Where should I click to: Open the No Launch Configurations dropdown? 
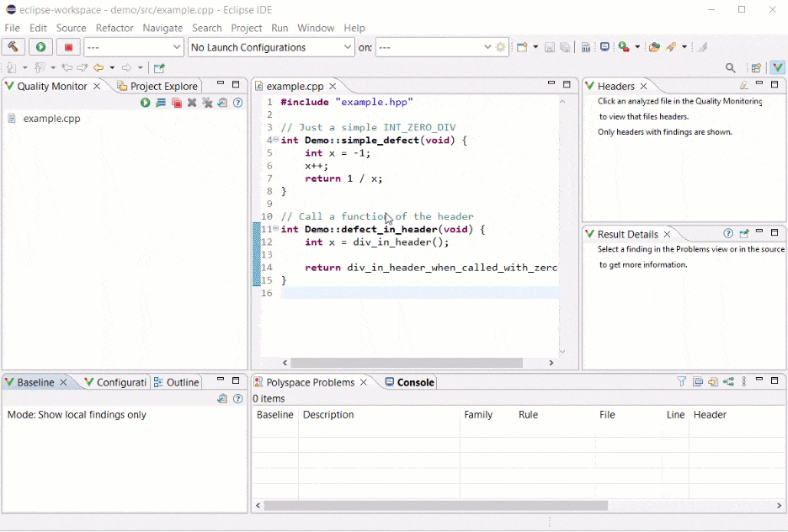coord(348,47)
